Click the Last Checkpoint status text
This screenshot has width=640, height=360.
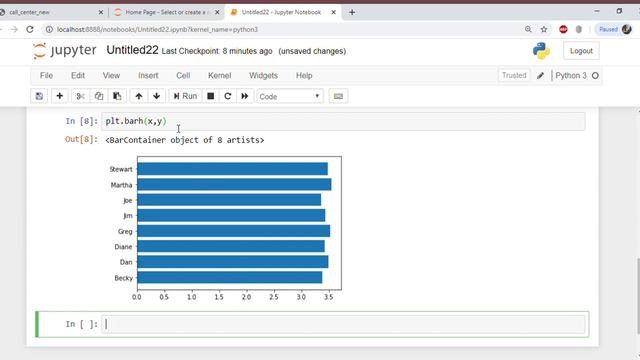tap(217, 51)
